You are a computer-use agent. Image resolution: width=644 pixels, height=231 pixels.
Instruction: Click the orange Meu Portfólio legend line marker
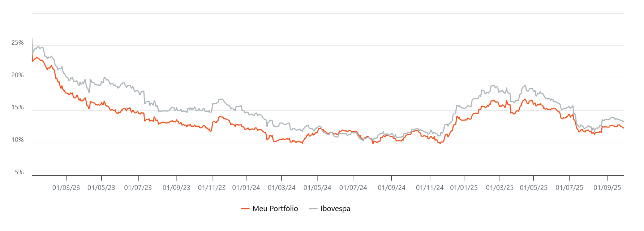tap(245, 209)
